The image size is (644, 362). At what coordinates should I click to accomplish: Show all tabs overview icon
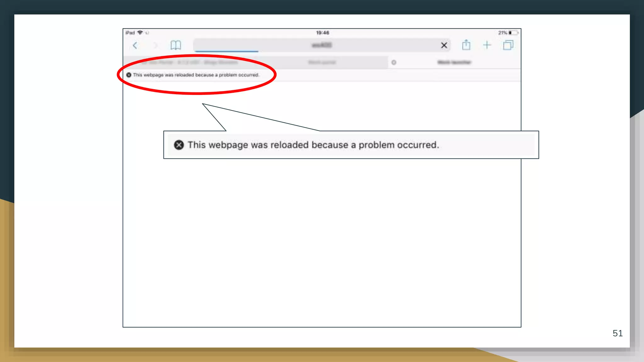508,45
